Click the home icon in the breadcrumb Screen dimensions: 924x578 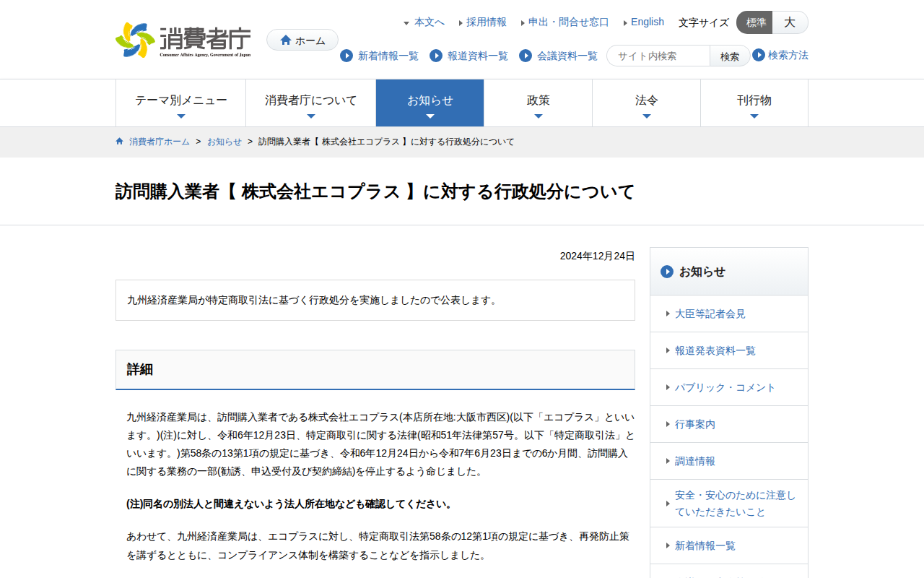tap(120, 142)
